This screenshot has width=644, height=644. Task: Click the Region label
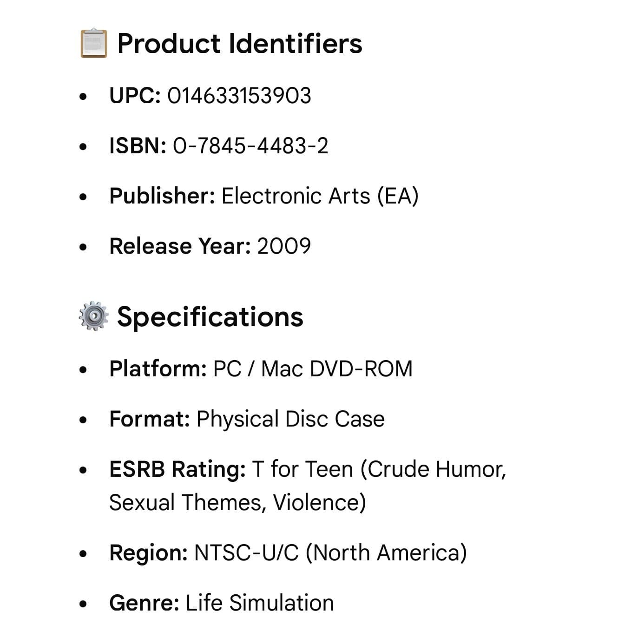(x=149, y=553)
